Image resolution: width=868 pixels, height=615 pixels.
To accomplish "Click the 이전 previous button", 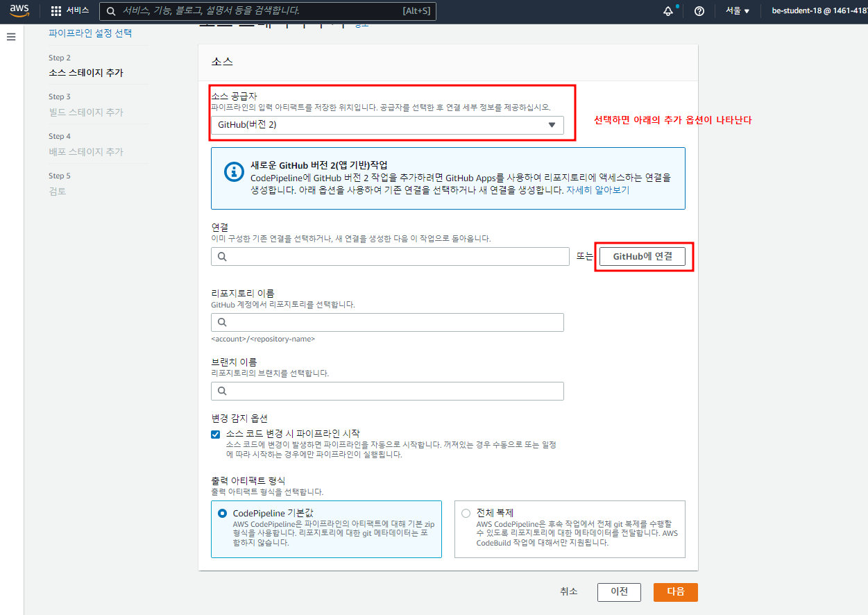I will pos(619,592).
